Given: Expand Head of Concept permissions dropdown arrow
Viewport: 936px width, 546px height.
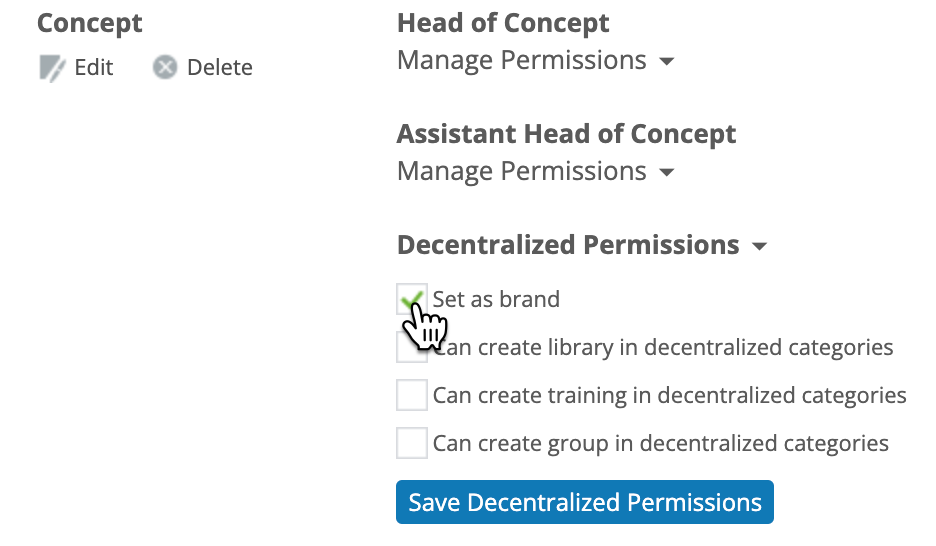Looking at the screenshot, I should (x=667, y=61).
